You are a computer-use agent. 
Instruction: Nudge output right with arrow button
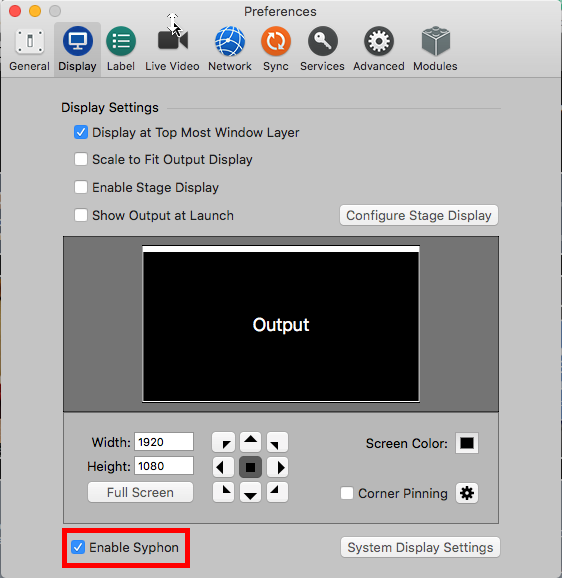coord(277,467)
